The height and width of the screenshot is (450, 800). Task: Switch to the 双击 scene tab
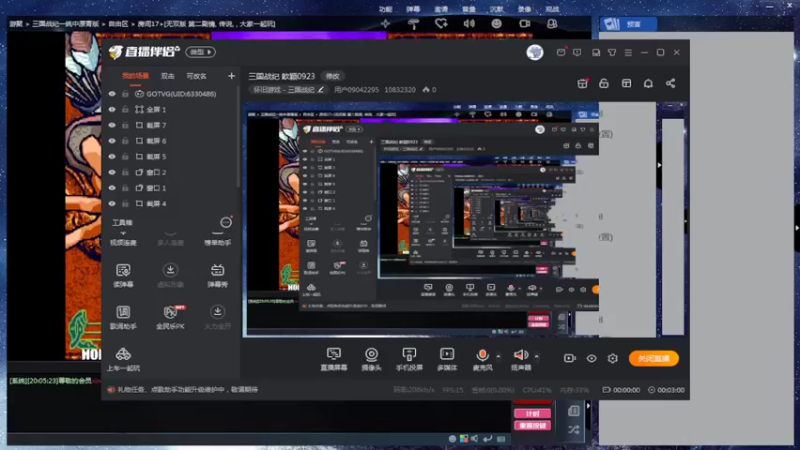168,76
